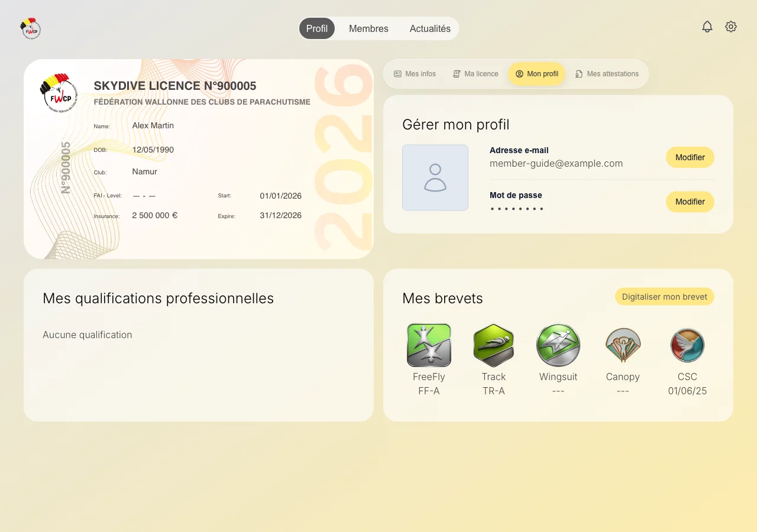Image resolution: width=757 pixels, height=532 pixels.
Task: Click the start date 01/01/2026
Action: click(281, 196)
